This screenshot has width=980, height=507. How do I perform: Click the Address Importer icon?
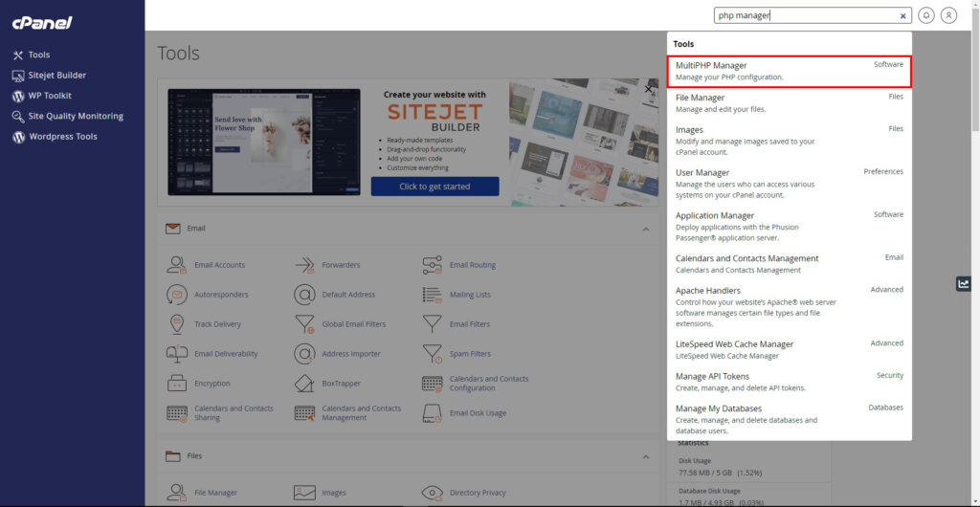(x=304, y=354)
